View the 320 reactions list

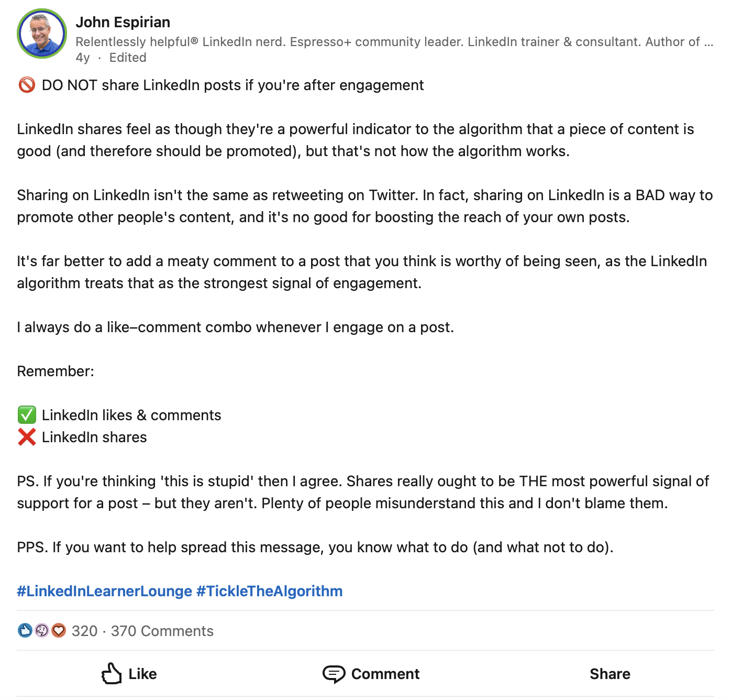click(84, 631)
